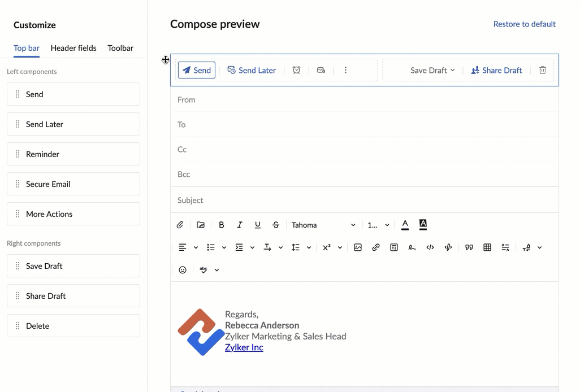Click the Restore to default link

click(524, 24)
